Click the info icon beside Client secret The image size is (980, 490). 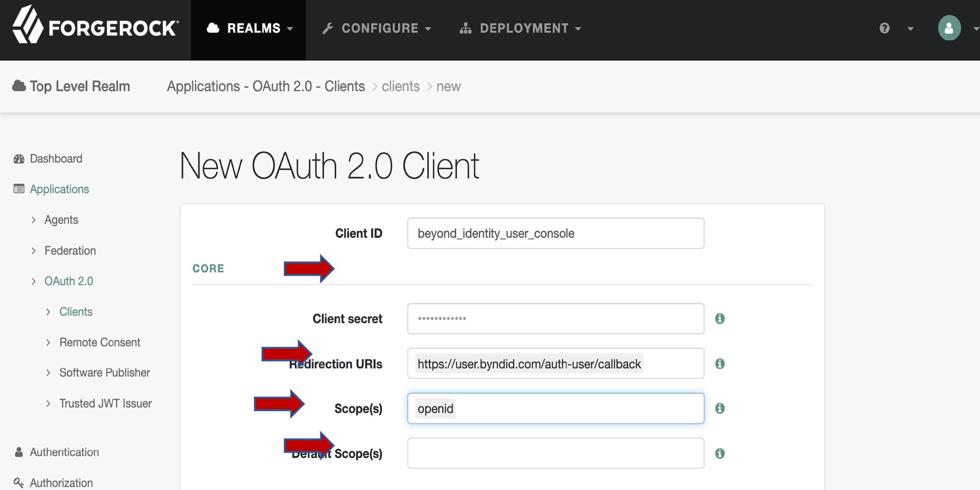[x=719, y=319]
